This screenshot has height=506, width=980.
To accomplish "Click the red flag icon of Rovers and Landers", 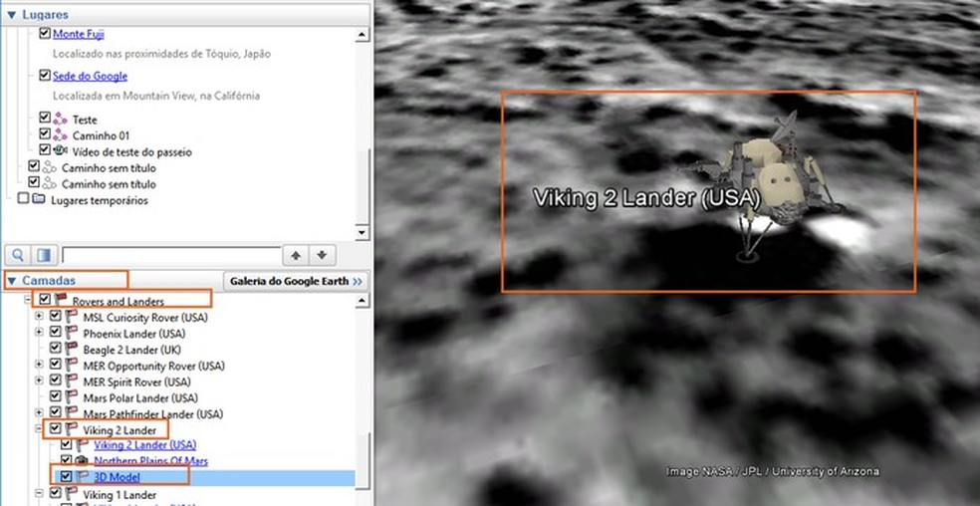I will (61, 300).
